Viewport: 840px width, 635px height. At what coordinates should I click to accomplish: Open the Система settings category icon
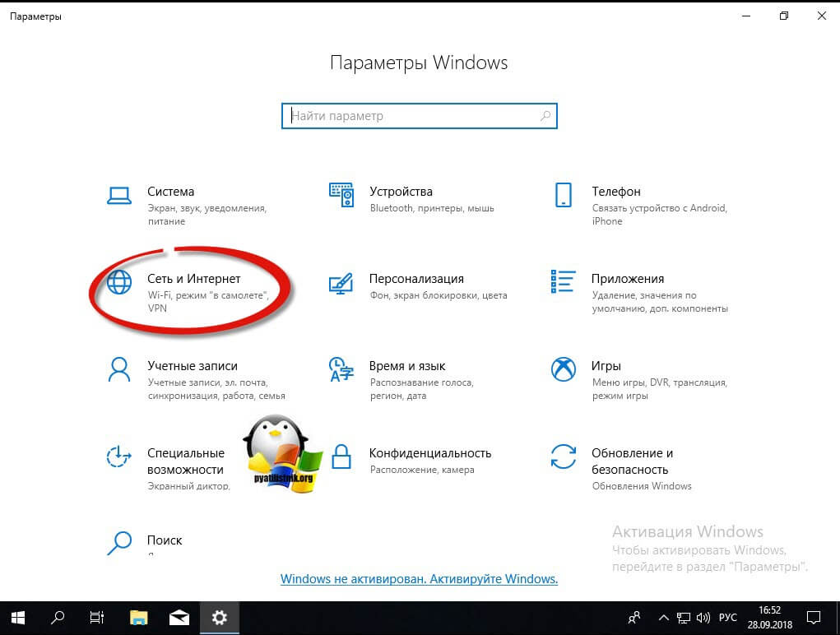119,195
